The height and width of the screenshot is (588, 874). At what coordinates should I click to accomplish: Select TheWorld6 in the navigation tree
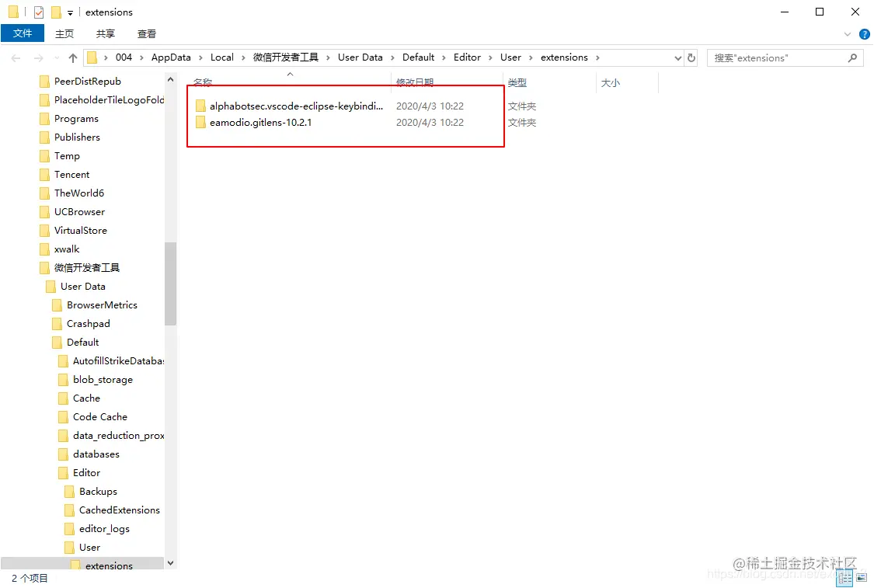point(79,193)
